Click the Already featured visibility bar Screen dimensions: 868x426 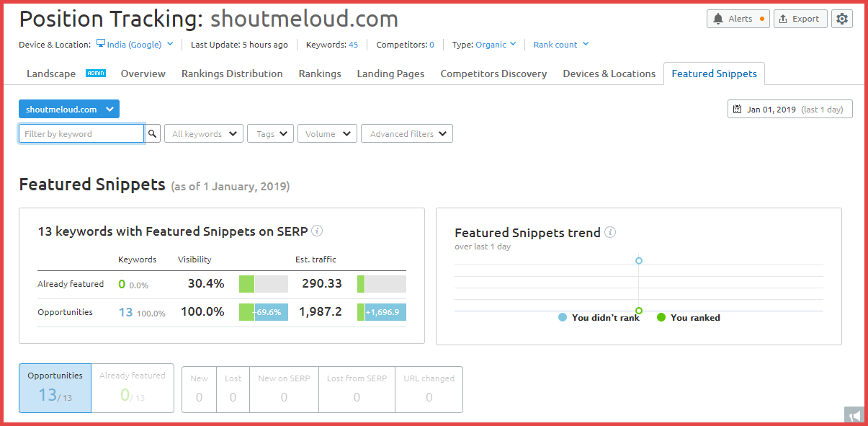coord(264,284)
